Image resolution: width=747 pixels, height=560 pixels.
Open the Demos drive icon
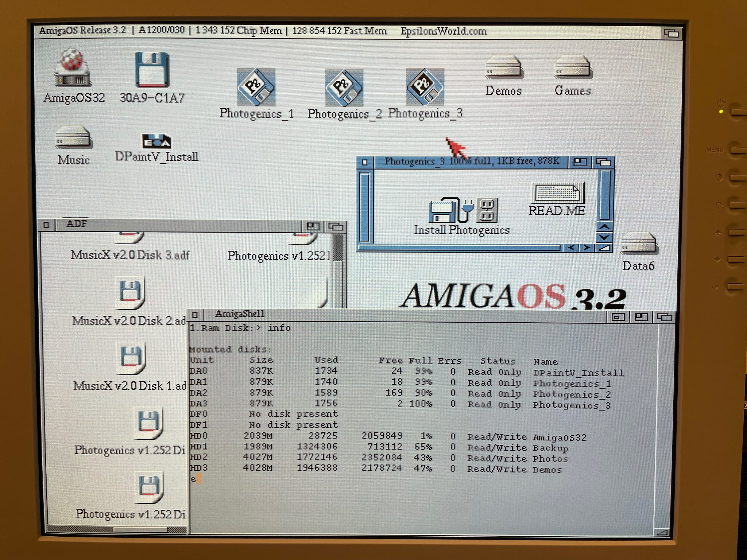pyautogui.click(x=504, y=67)
